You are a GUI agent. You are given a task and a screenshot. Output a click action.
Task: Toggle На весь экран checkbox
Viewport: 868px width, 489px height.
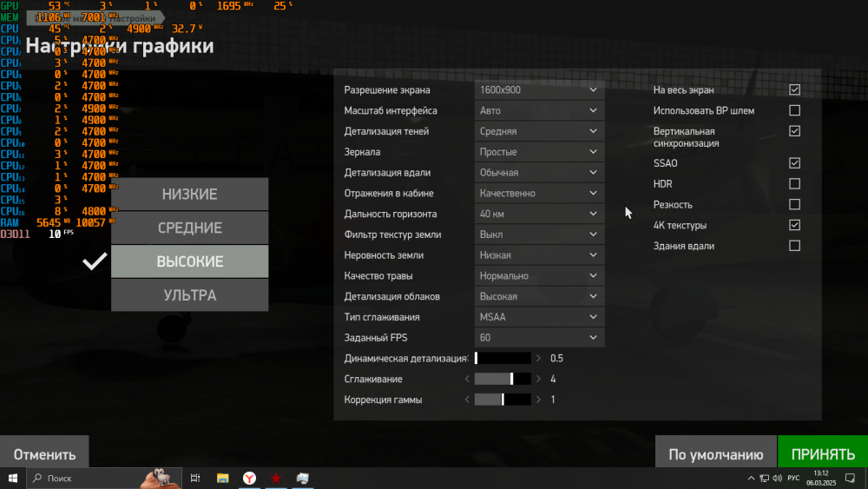[x=794, y=89]
